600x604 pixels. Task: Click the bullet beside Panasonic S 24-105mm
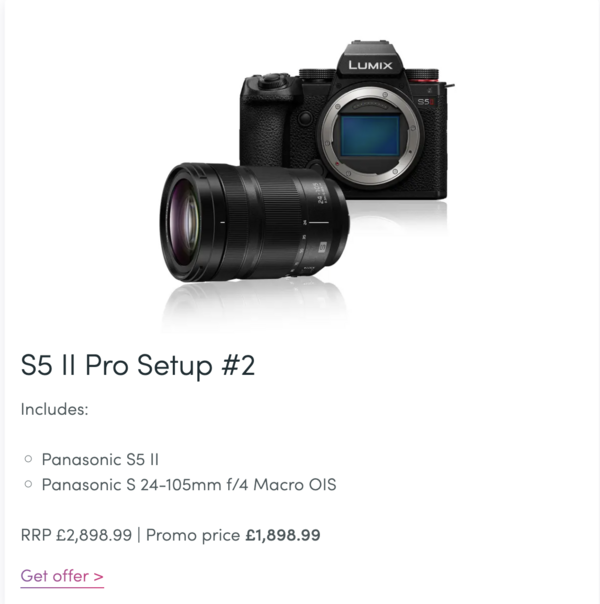point(28,485)
